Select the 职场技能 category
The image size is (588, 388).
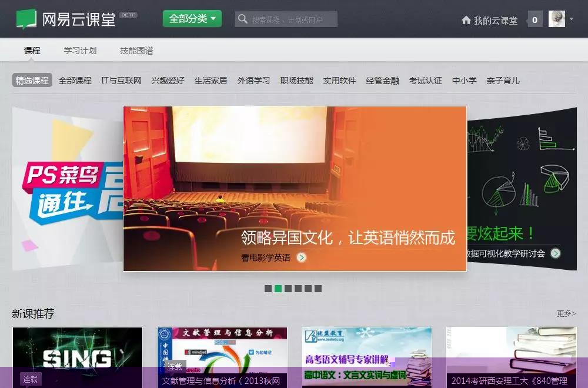pyautogui.click(x=296, y=80)
